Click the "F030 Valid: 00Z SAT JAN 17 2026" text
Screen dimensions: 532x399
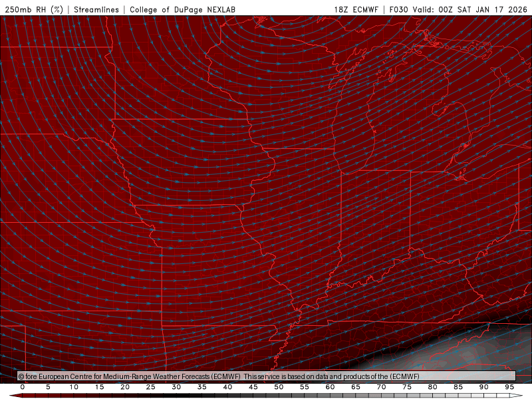click(x=458, y=9)
